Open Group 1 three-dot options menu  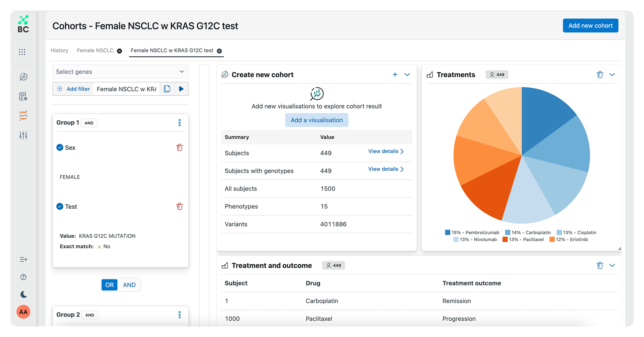(179, 123)
